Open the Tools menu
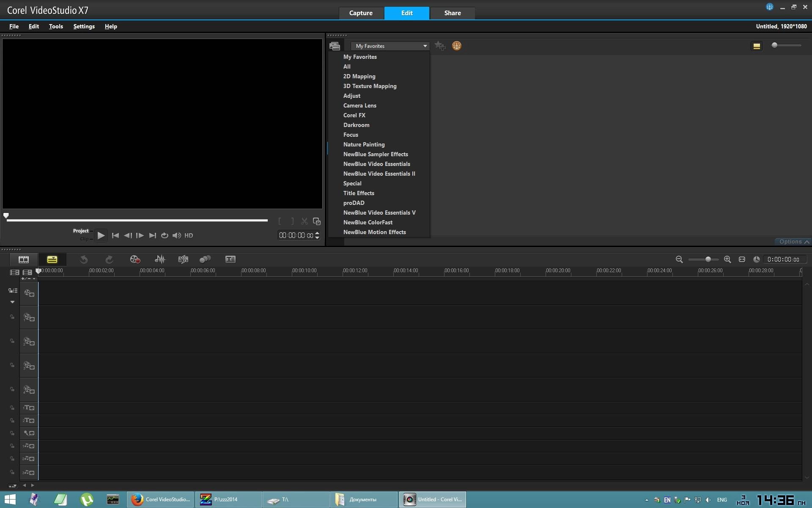The image size is (812, 508). (56, 26)
